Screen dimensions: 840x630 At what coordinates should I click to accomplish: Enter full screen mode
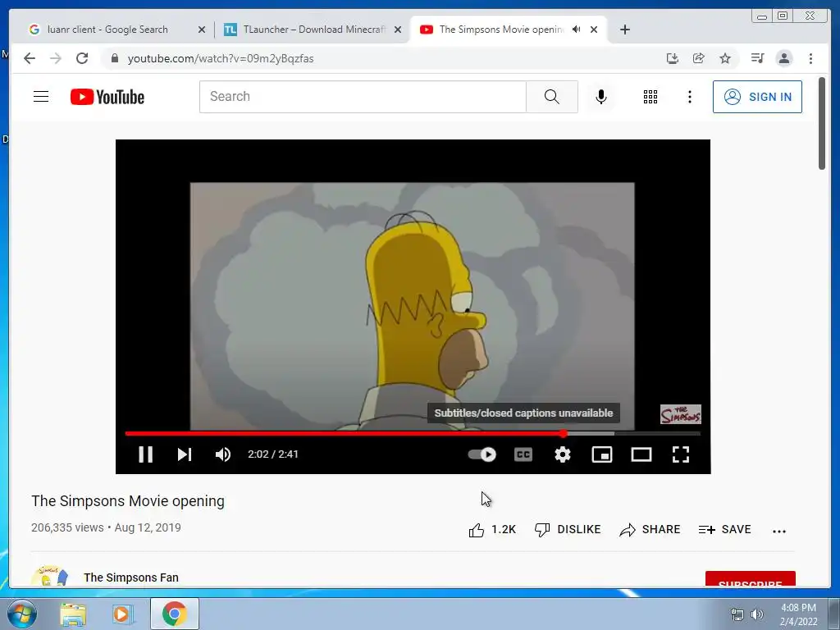pyautogui.click(x=680, y=454)
